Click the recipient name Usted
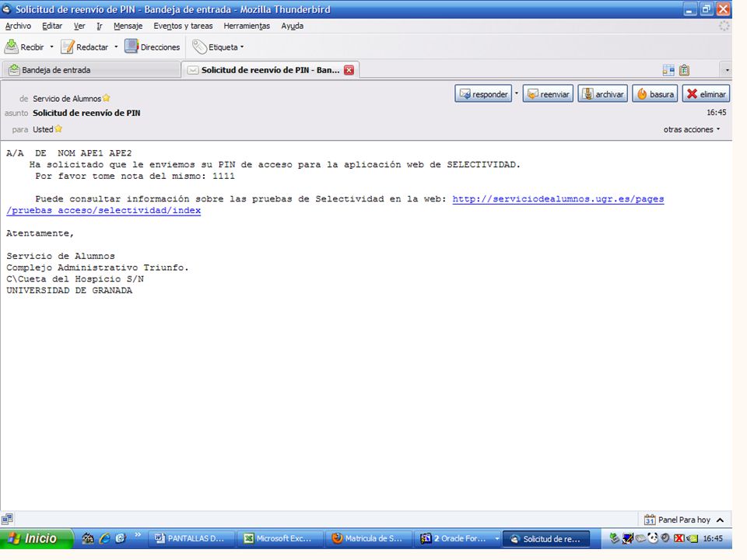The width and height of the screenshot is (747, 560). pos(43,129)
